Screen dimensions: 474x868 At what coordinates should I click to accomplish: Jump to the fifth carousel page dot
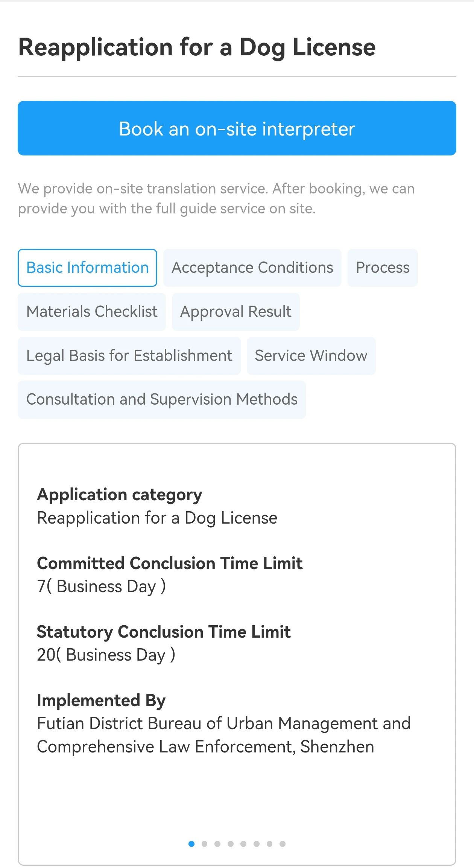pyautogui.click(x=243, y=844)
